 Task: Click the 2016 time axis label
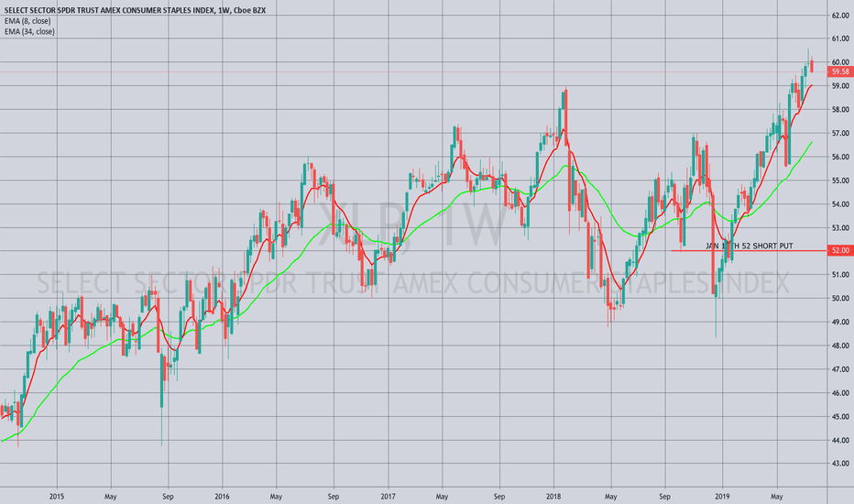click(x=223, y=497)
